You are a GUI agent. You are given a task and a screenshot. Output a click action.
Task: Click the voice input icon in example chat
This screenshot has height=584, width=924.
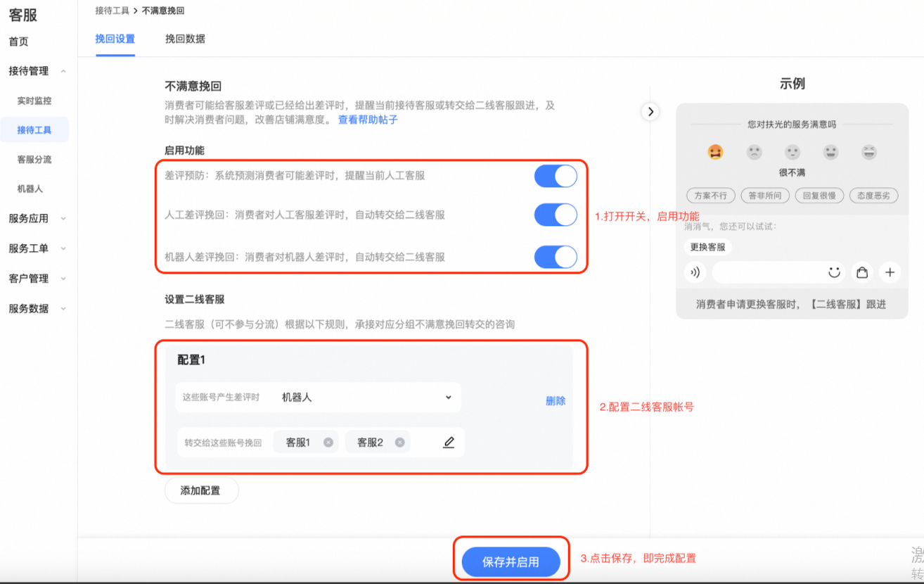click(x=695, y=272)
